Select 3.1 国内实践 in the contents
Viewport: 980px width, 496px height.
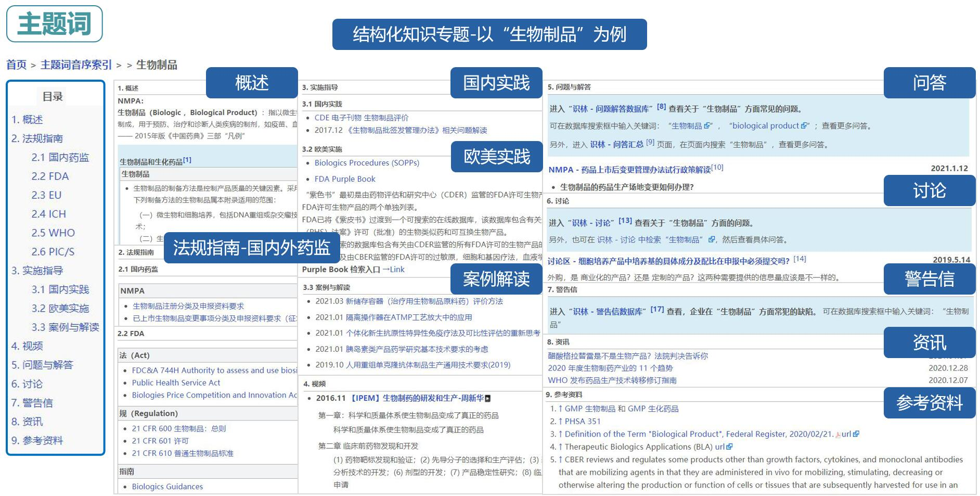pos(60,289)
